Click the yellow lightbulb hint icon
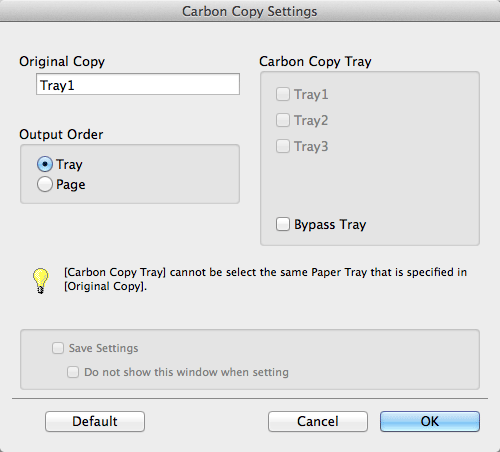This screenshot has height=452, width=500. (x=40, y=281)
